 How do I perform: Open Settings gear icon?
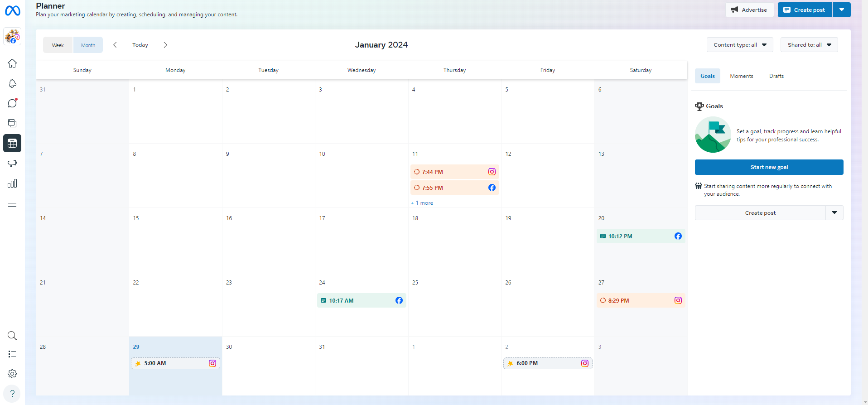click(x=12, y=374)
